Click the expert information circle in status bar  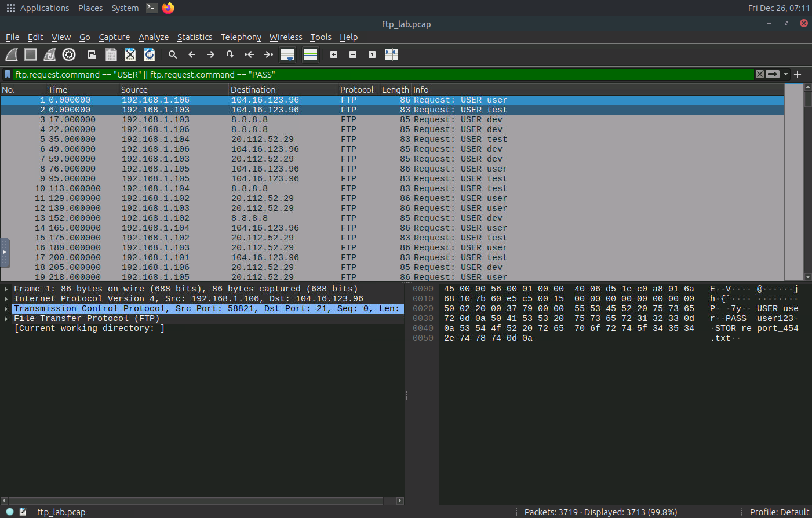(x=10, y=512)
